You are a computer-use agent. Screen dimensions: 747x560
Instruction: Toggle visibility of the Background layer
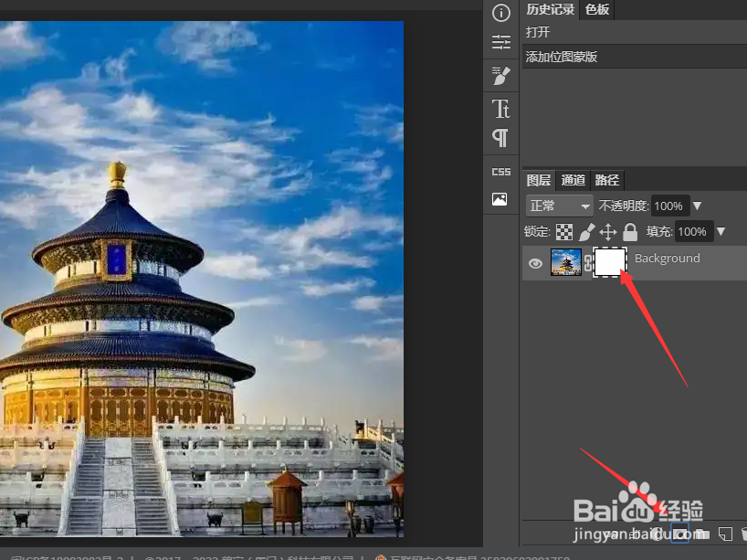point(535,263)
